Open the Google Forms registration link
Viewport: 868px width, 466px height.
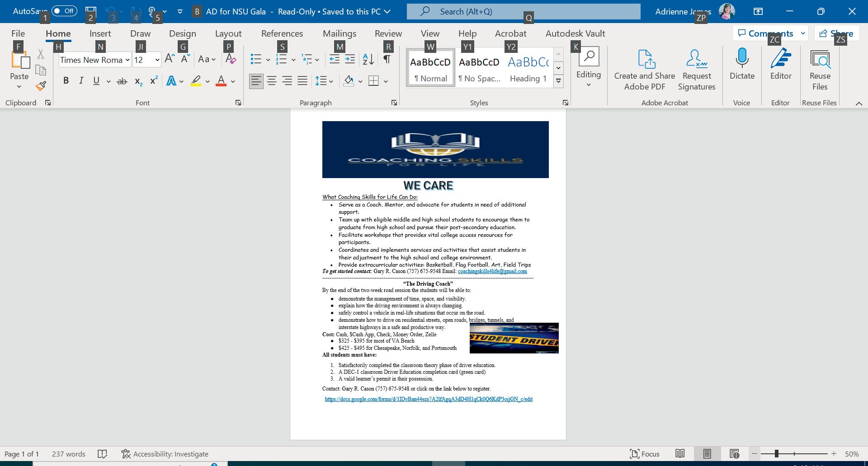tap(429, 399)
